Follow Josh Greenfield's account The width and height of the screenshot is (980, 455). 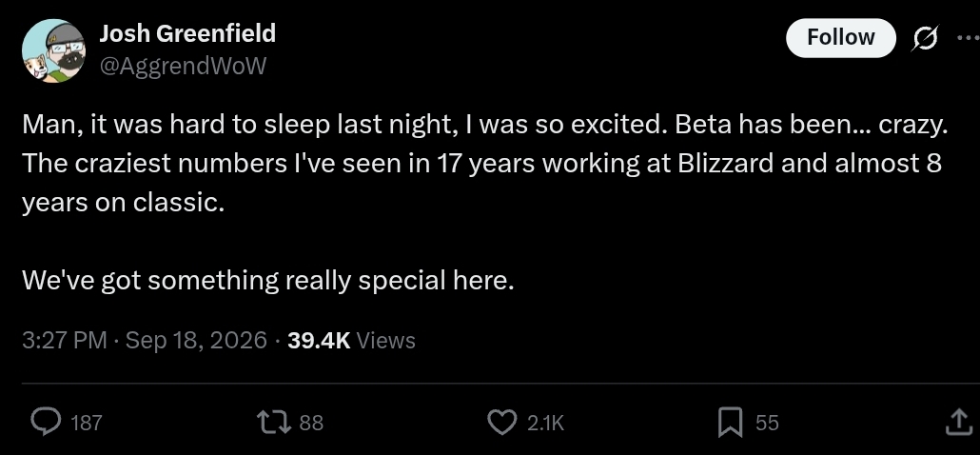[x=841, y=37]
